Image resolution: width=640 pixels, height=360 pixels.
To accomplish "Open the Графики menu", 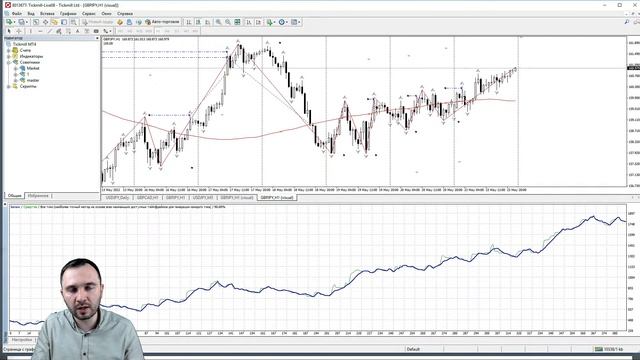I will click(68, 13).
